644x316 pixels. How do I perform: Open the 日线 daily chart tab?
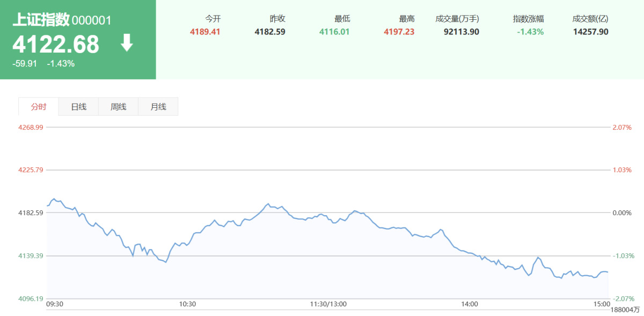tap(78, 107)
